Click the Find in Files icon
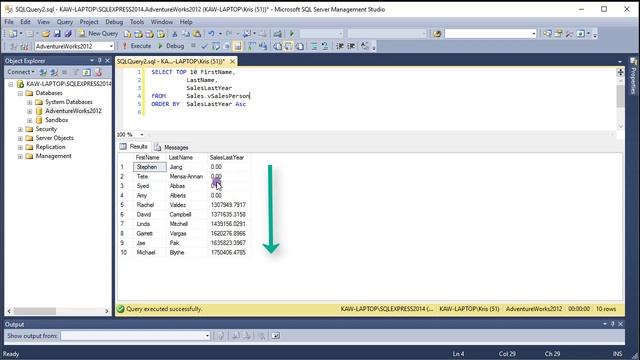Image resolution: width=640 pixels, height=360 pixels. click(x=437, y=33)
